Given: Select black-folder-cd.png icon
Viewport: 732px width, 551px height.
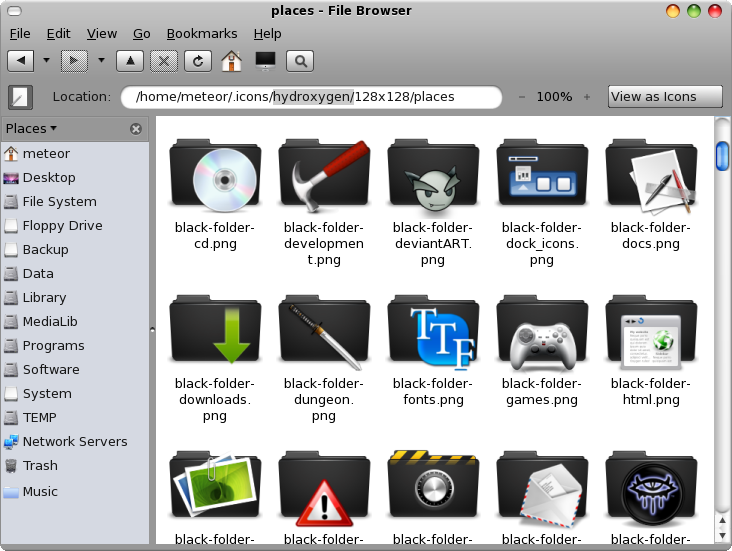Looking at the screenshot, I should pos(215,175).
